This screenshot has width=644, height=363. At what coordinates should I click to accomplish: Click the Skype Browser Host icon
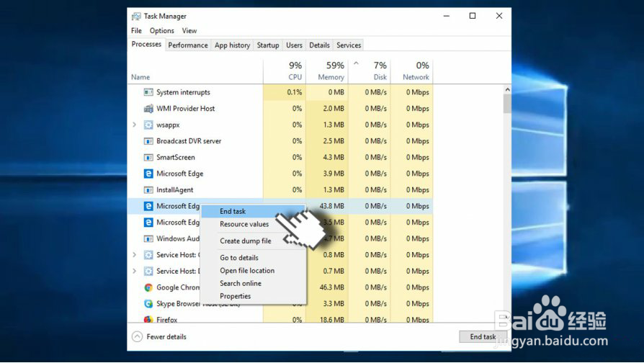pos(148,303)
